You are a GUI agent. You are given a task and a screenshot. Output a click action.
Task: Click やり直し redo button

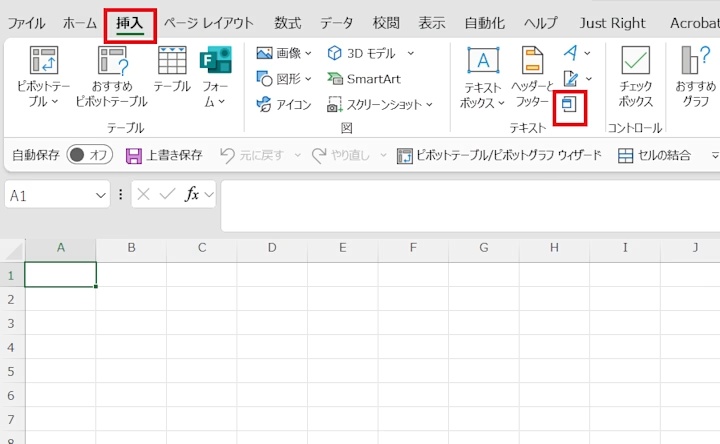pos(340,155)
